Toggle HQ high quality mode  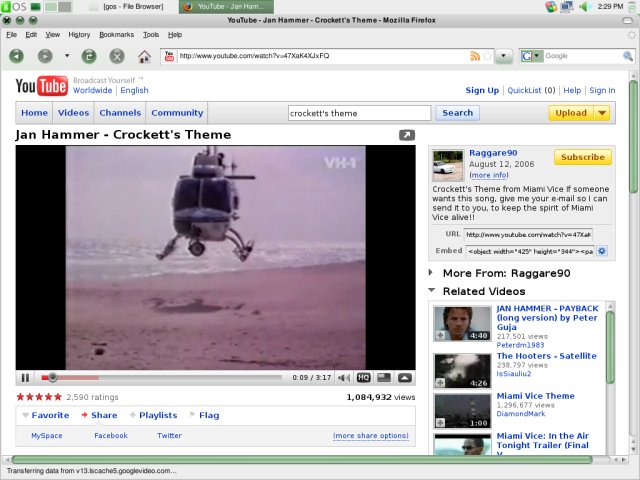tap(363, 378)
